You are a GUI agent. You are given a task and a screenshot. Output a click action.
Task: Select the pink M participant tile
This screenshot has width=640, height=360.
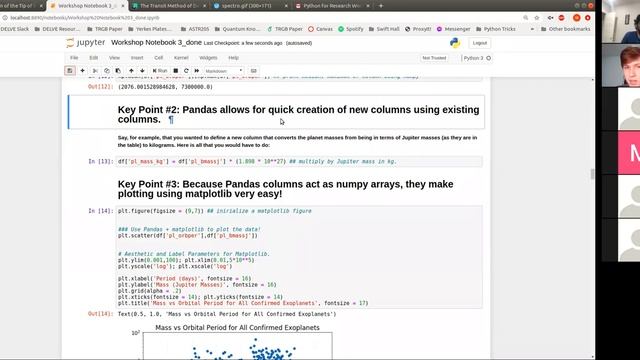629,153
